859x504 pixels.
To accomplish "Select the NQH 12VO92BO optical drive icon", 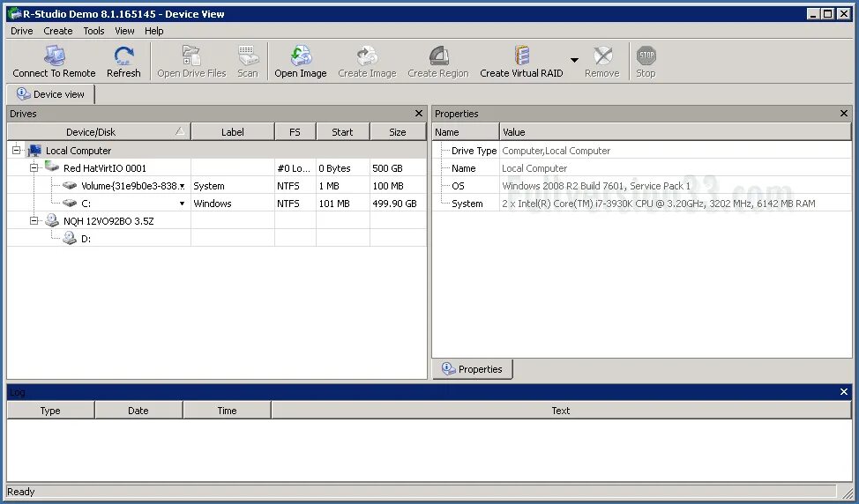I will (52, 220).
